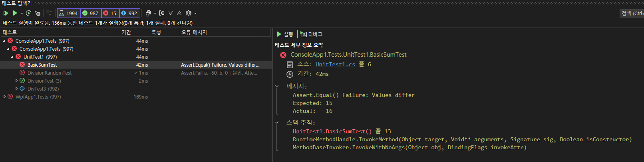Toggle the failed tests filter showing 15

click(110, 13)
